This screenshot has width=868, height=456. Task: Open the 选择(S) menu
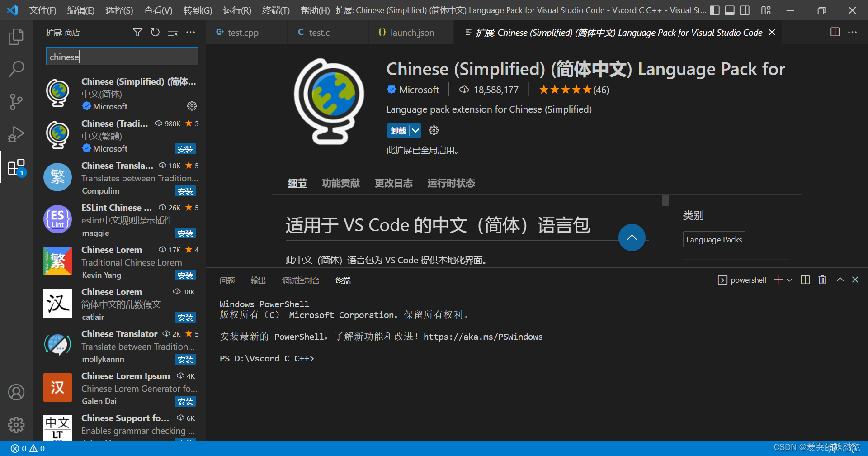tap(119, 10)
